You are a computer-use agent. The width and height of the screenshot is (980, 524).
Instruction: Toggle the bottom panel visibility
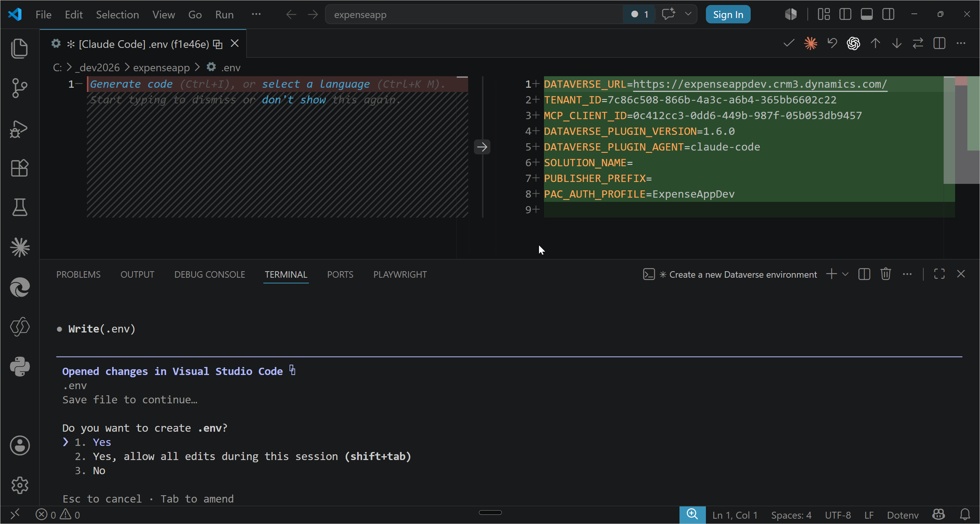[867, 15]
